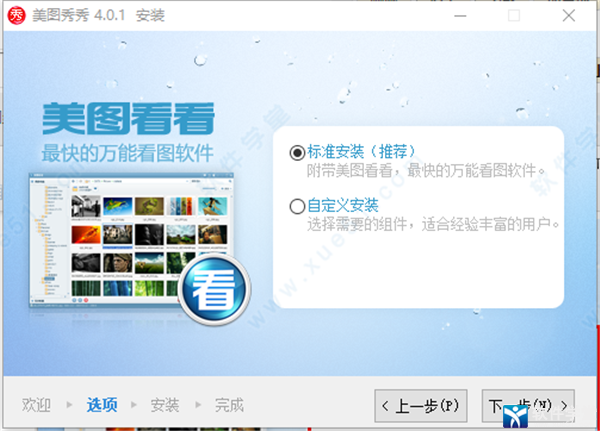Viewport: 600px width, 431px height.
Task: Click the 最快的万能看图软件 subtitle text
Action: point(127,153)
